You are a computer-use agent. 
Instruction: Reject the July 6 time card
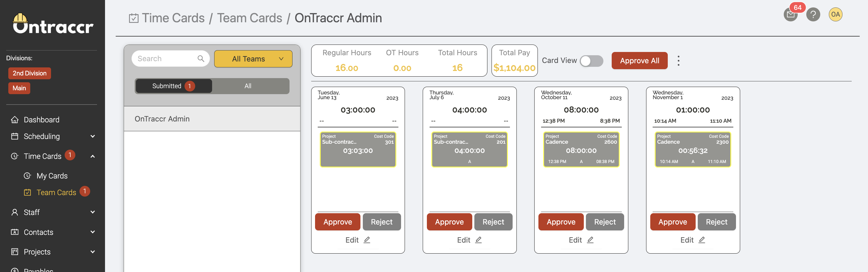coord(493,222)
